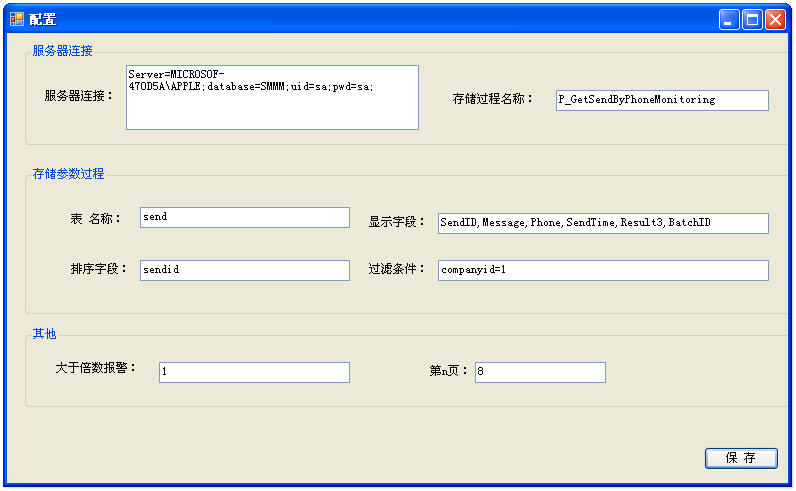Click the 显示字段： label
796x491 pixels.
coord(396,222)
